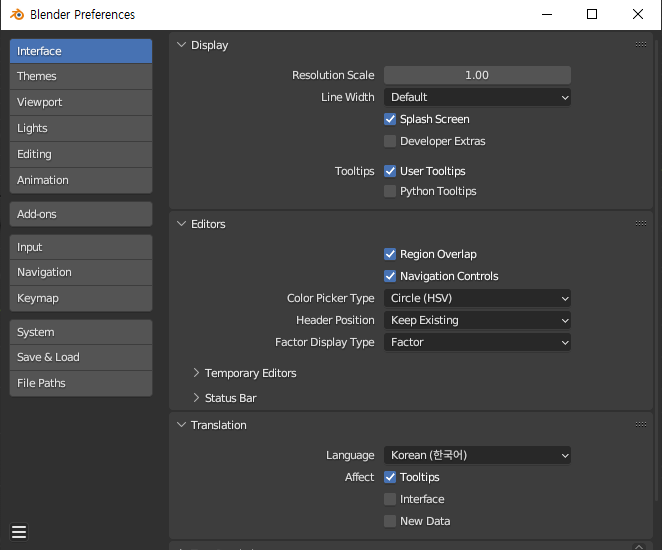The image size is (662, 550).
Task: Collapse the Translation panel
Action: tap(182, 425)
